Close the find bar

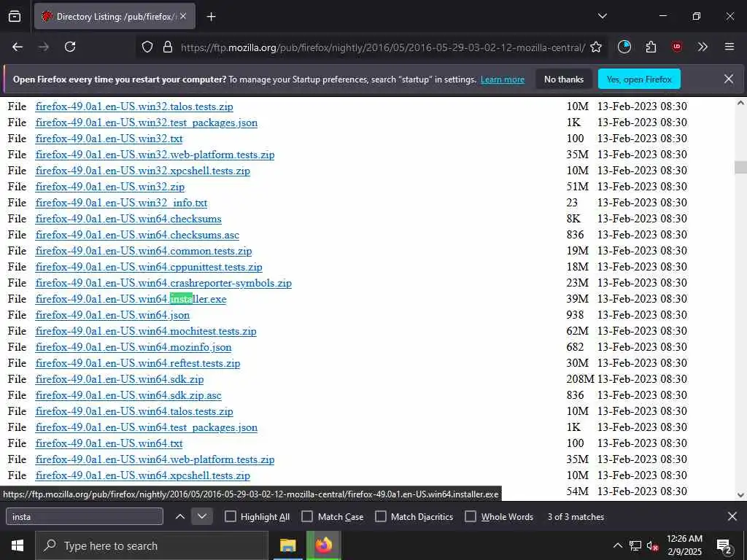(x=732, y=516)
